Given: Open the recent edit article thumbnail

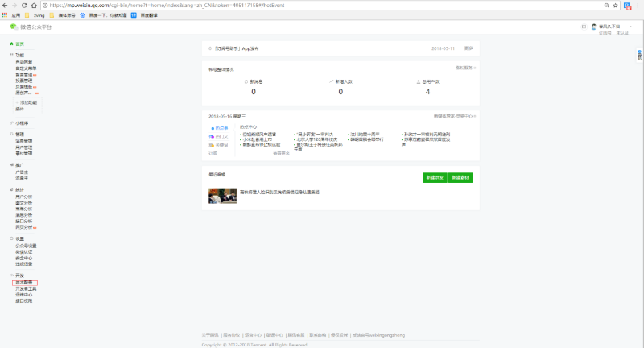Looking at the screenshot, I should 223,196.
